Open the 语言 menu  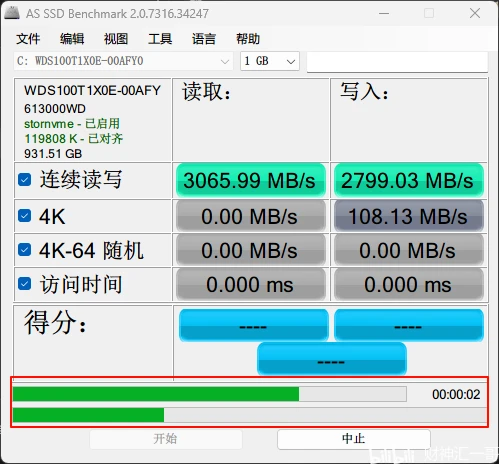click(x=204, y=39)
